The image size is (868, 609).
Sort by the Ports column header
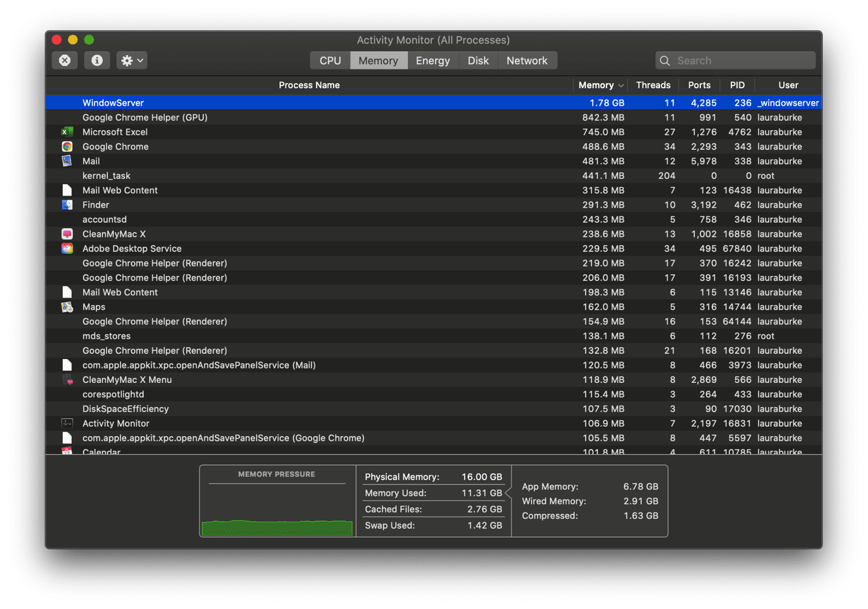699,85
